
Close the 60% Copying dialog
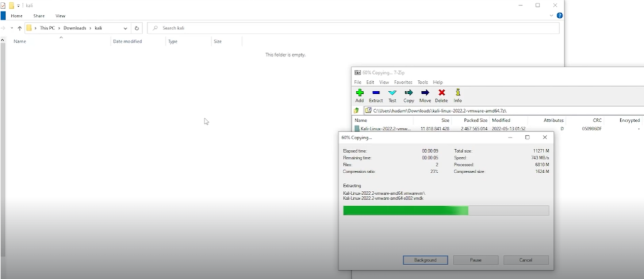pyautogui.click(x=545, y=137)
